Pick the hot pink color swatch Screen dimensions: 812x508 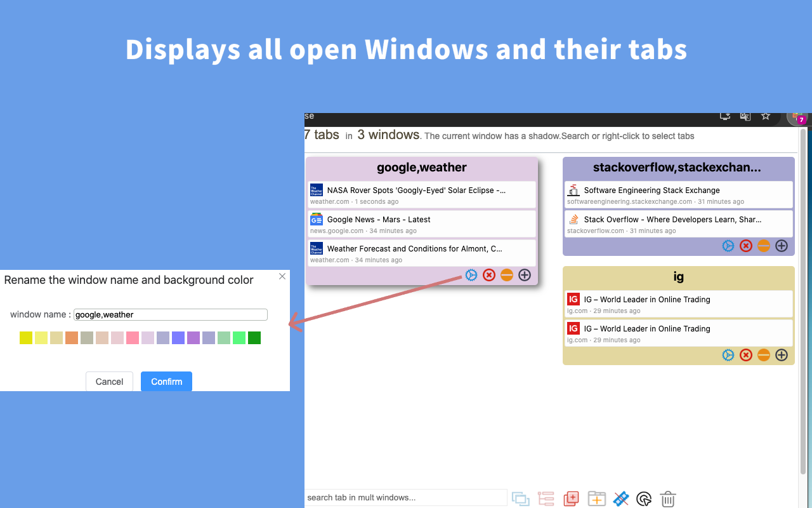point(133,338)
